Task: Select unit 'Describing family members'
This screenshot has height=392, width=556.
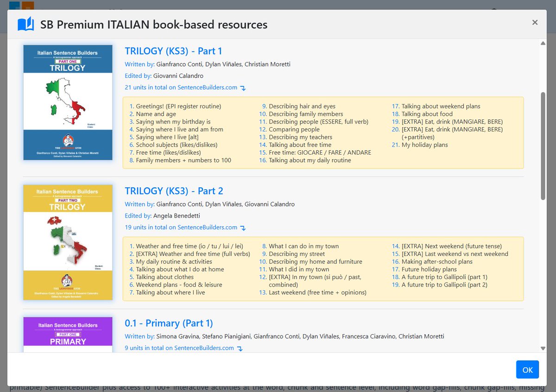Action: point(306,114)
